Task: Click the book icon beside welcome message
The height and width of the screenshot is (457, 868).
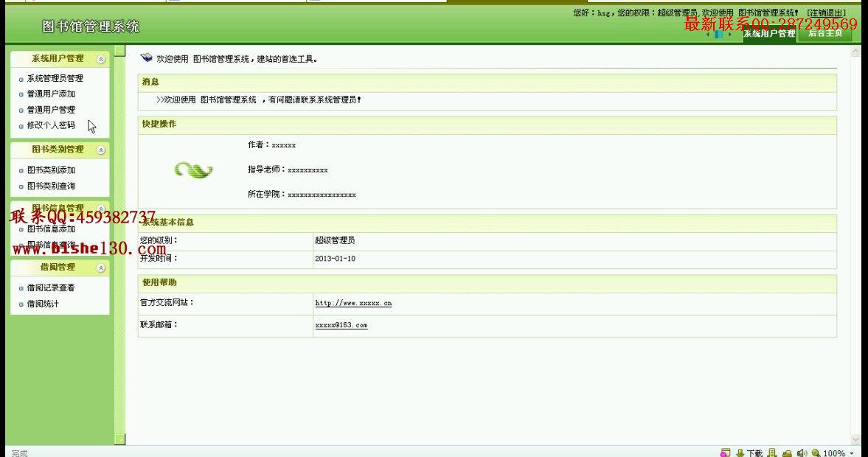Action: [146, 57]
